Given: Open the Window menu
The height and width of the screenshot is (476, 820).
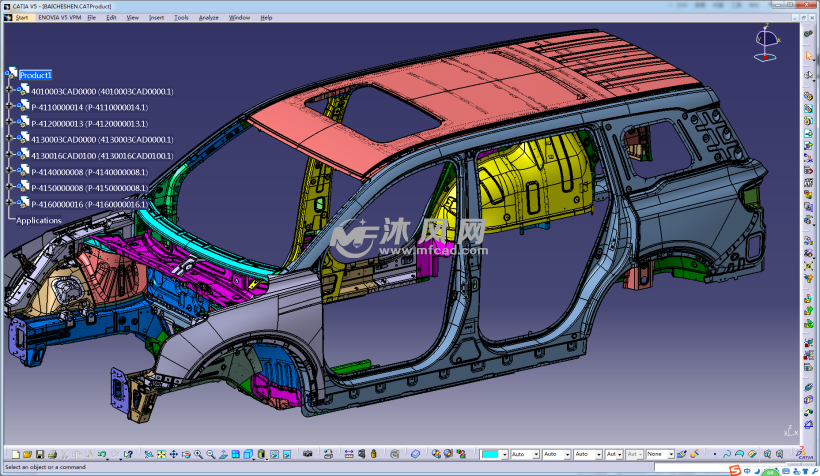Looking at the screenshot, I should click(x=239, y=17).
